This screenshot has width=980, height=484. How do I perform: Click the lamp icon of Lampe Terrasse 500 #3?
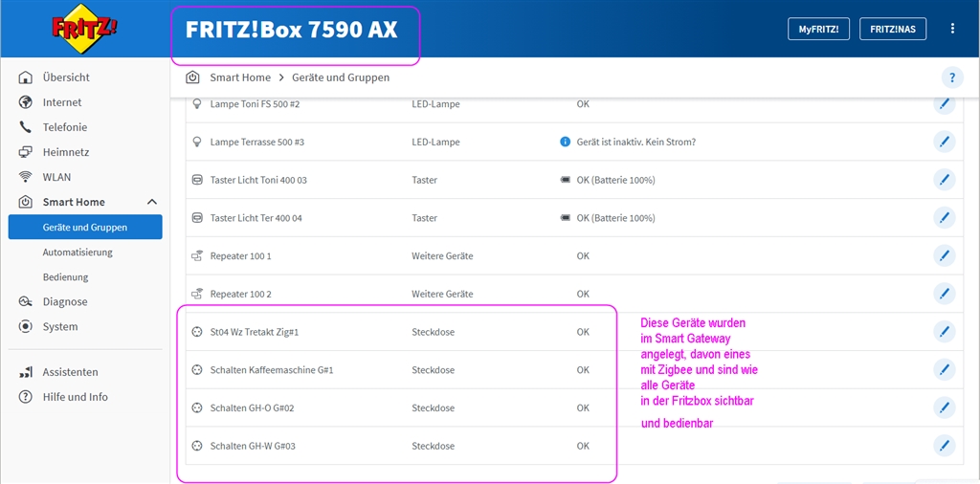197,142
